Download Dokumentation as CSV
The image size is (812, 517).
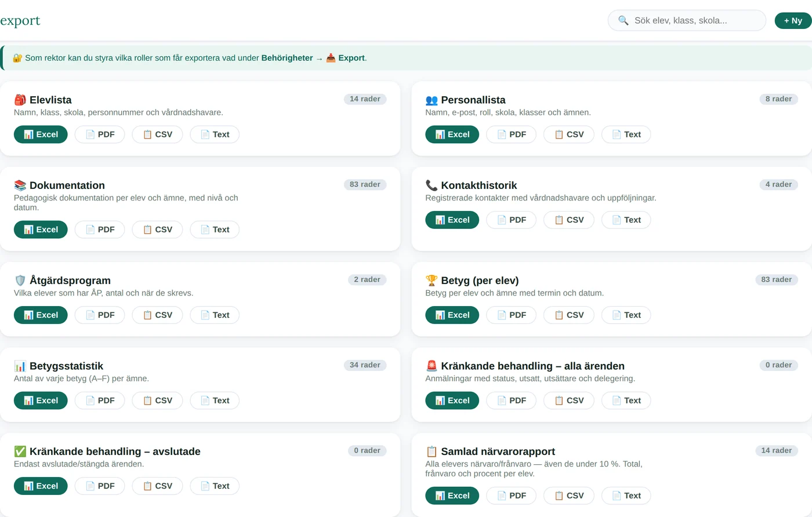(x=157, y=230)
